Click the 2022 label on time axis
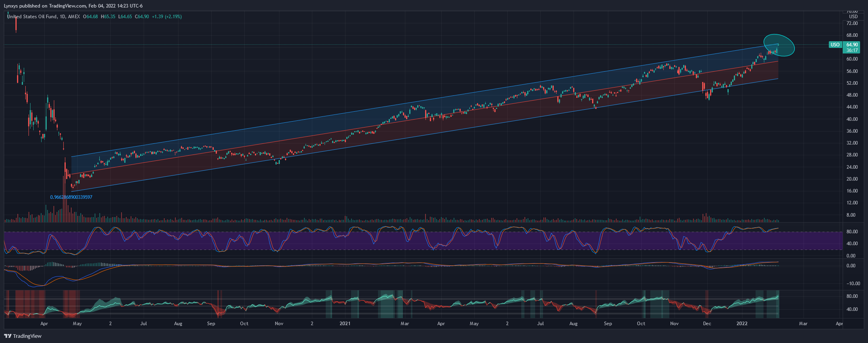Viewport: 868px width, 343px height. 742,324
